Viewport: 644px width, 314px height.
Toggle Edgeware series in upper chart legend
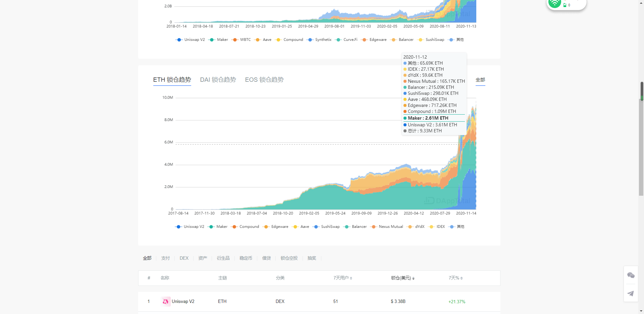373,40
